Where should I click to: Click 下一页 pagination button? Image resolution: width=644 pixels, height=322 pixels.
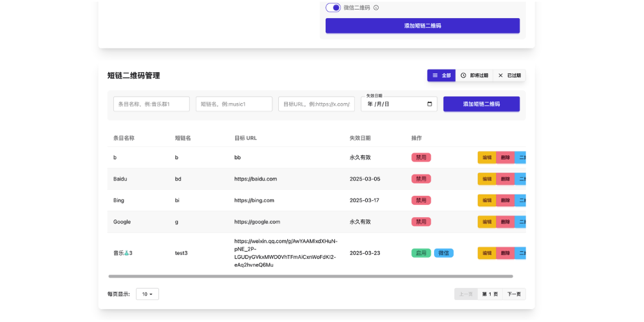514,294
